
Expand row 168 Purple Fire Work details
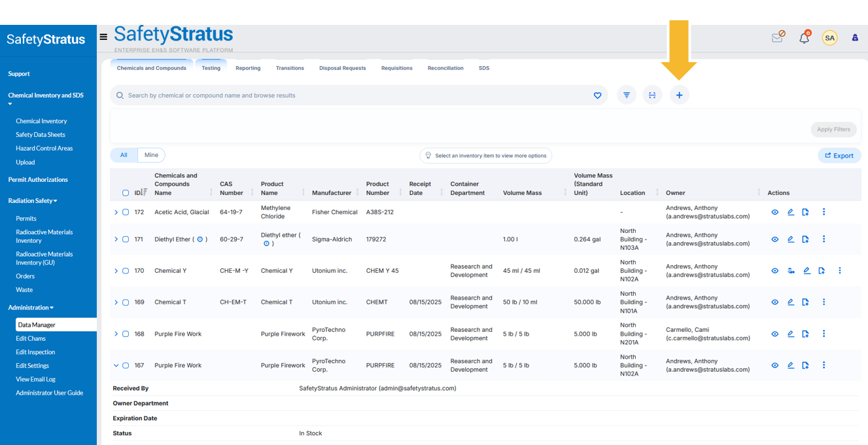point(116,334)
